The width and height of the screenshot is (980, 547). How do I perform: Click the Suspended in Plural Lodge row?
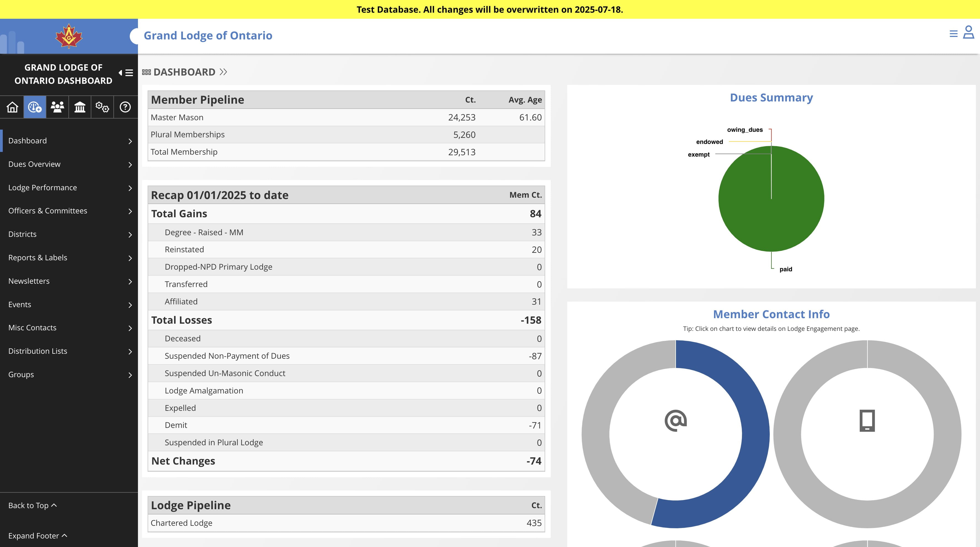click(x=346, y=443)
